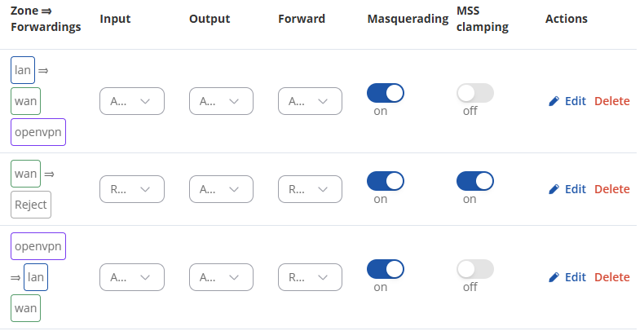This screenshot has width=644, height=331.
Task: Click the openvpn zone badge in lan row
Action: (38, 132)
